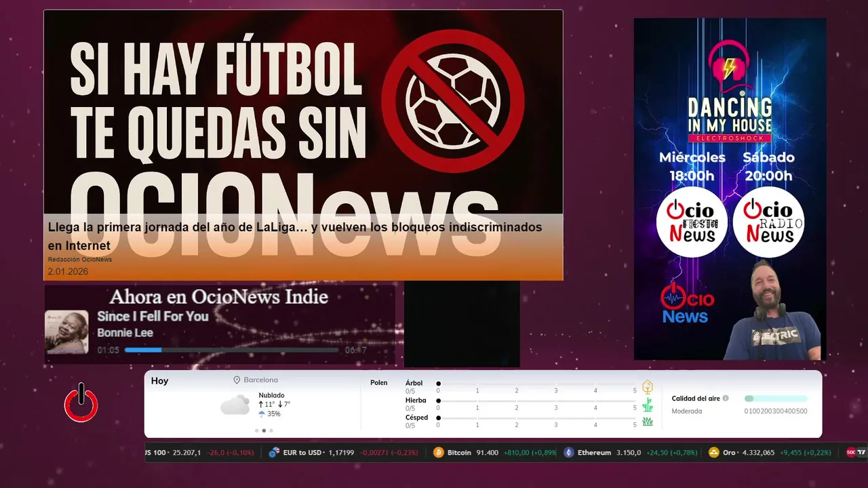
Task: Click the Oro gold icon in ticker
Action: tap(713, 452)
